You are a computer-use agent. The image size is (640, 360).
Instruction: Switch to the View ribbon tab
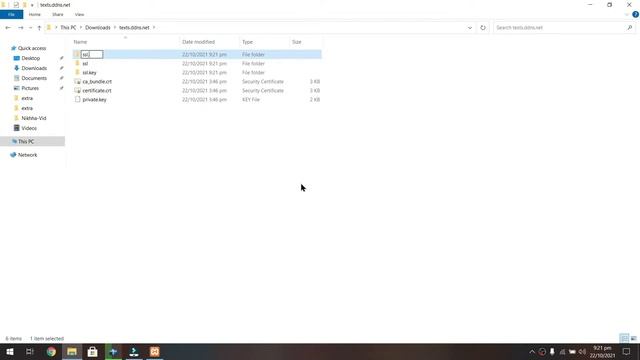(x=79, y=15)
